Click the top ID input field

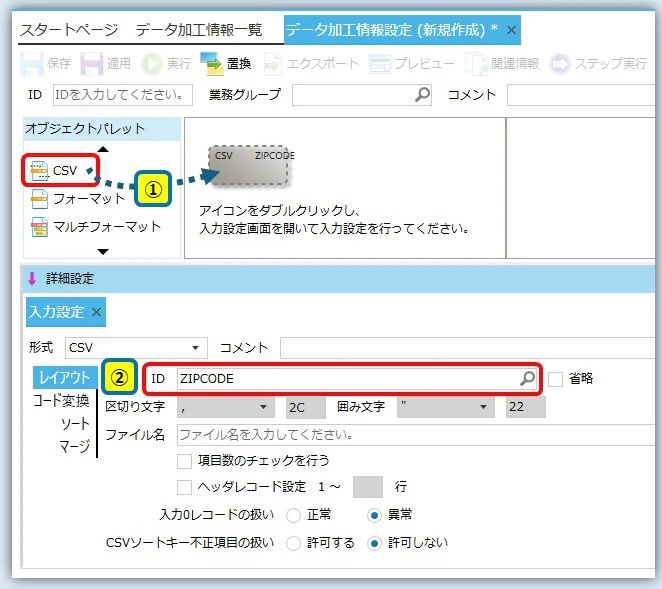pos(122,95)
